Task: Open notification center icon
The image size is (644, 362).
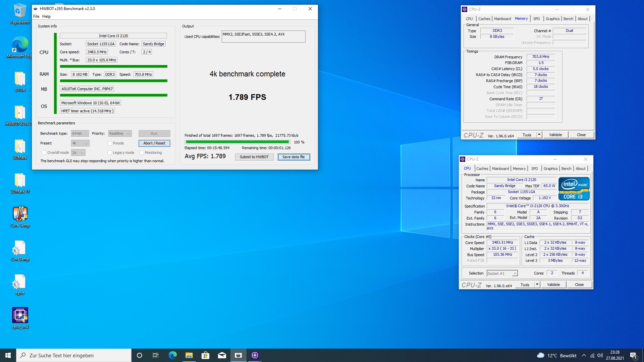Action: point(634,355)
